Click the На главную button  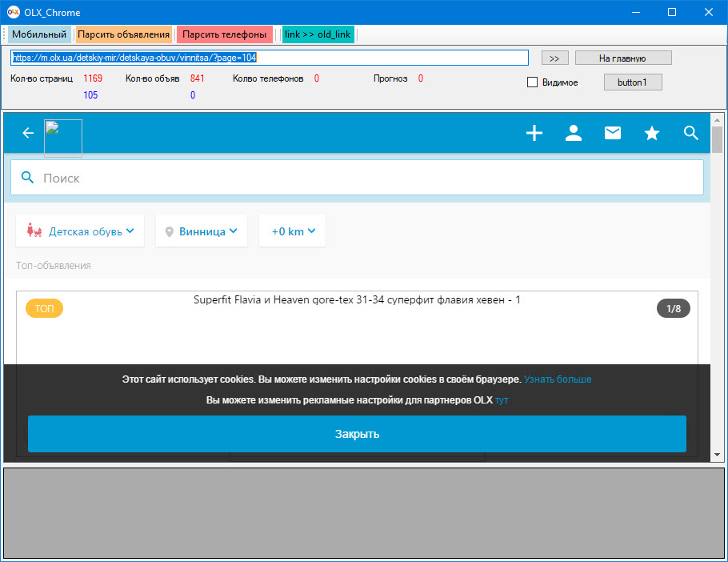(623, 58)
